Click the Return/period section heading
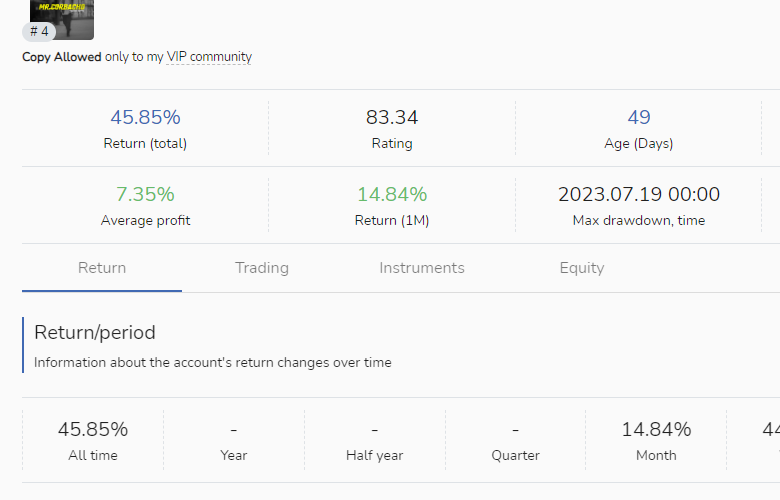 (x=95, y=332)
